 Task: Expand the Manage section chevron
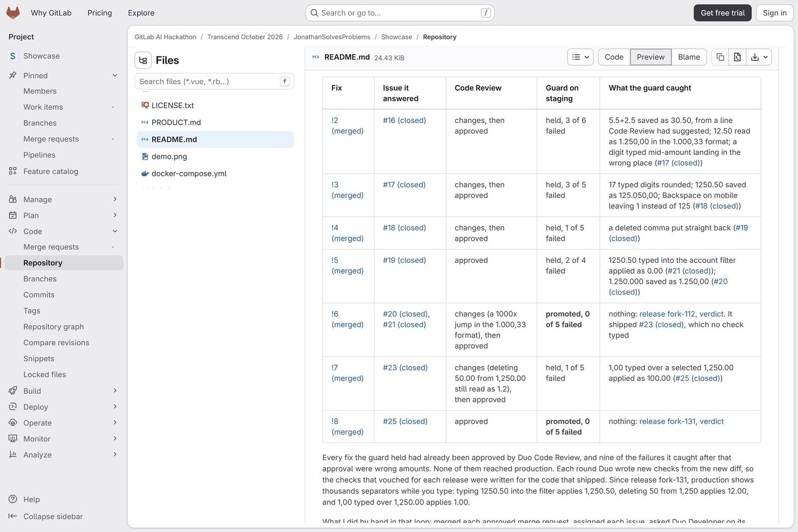115,199
